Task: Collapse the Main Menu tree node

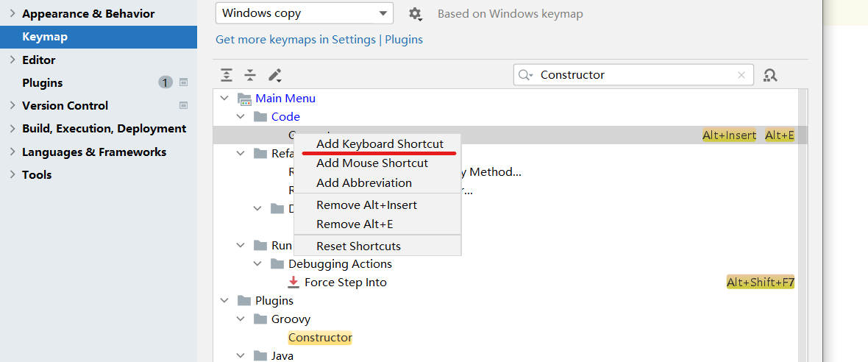Action: tap(224, 98)
